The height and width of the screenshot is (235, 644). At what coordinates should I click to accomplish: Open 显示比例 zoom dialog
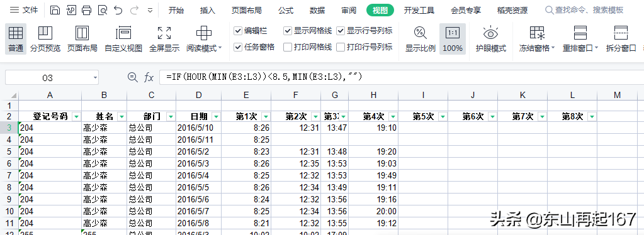tap(420, 38)
